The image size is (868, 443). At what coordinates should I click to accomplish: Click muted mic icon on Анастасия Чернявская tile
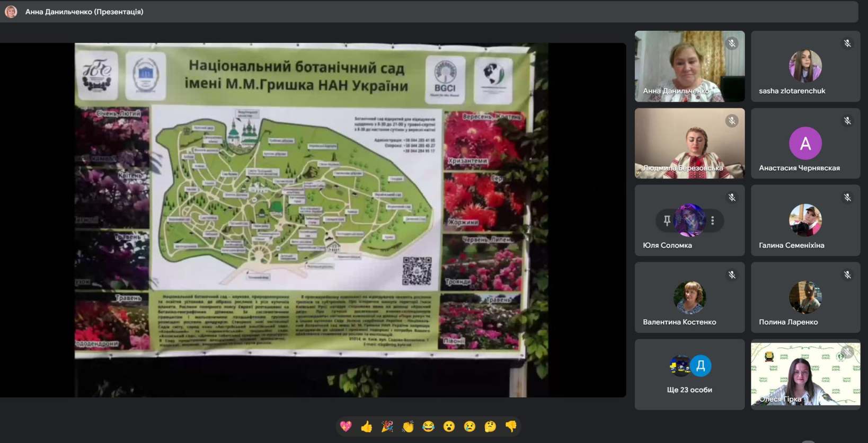tap(847, 121)
